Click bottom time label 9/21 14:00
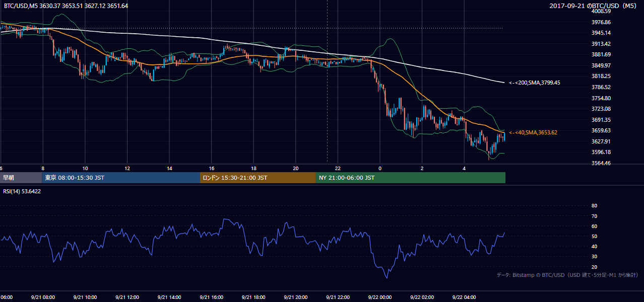644x302 pixels. (169, 297)
